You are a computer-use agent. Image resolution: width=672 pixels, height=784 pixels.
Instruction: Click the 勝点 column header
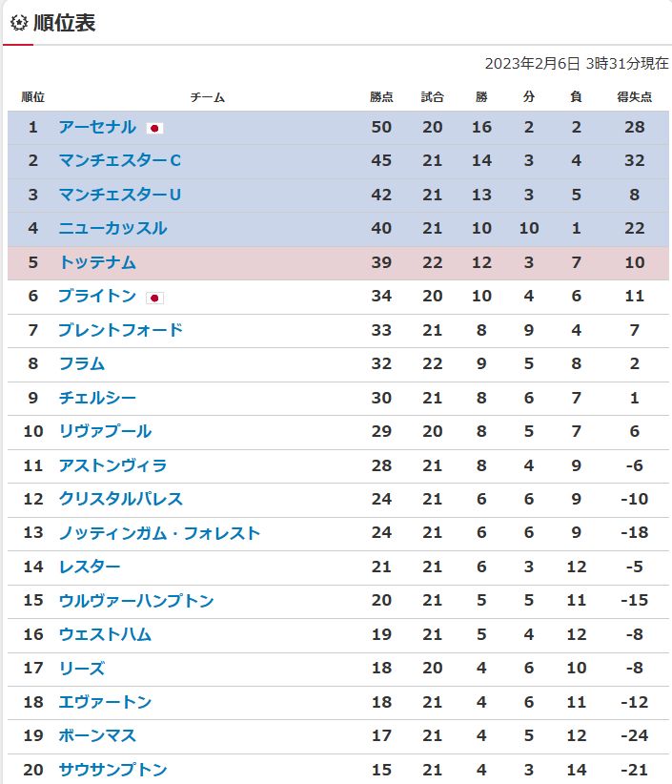point(381,97)
